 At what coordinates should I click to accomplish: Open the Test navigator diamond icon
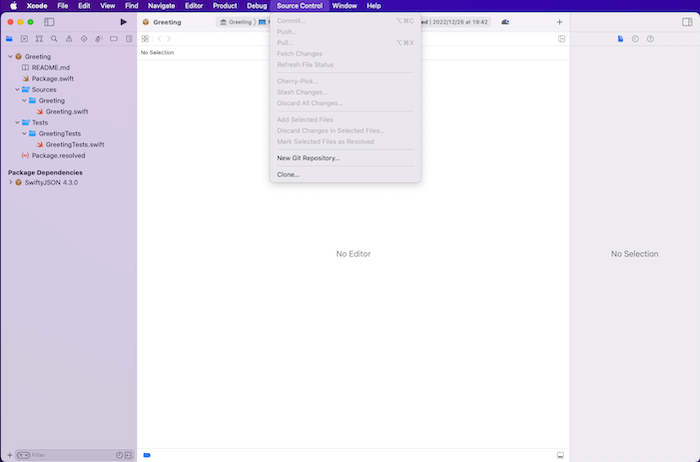84,39
